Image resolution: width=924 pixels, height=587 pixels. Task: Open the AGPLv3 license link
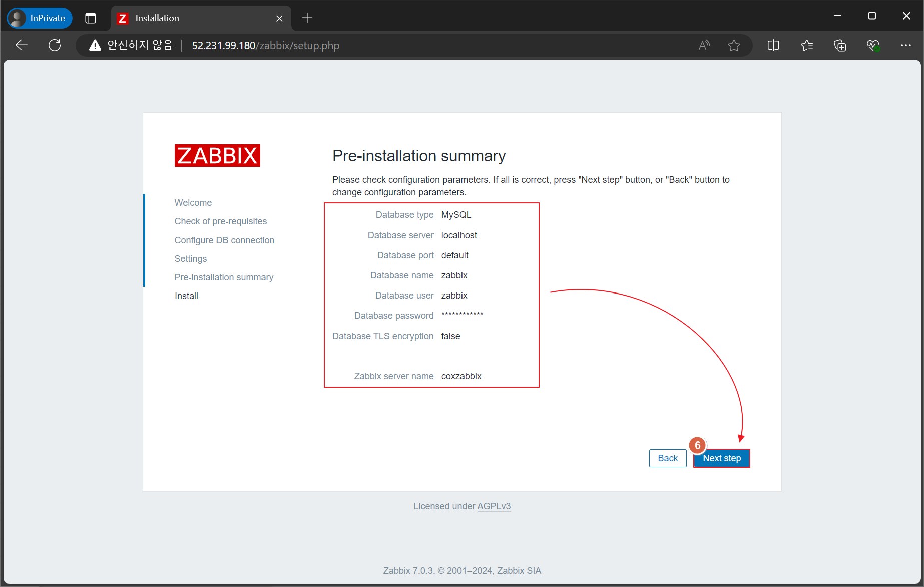[494, 506]
